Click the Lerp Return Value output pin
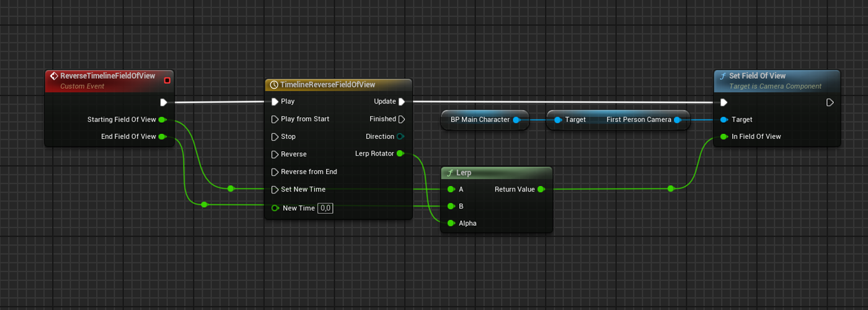This screenshot has width=868, height=310. tap(541, 189)
